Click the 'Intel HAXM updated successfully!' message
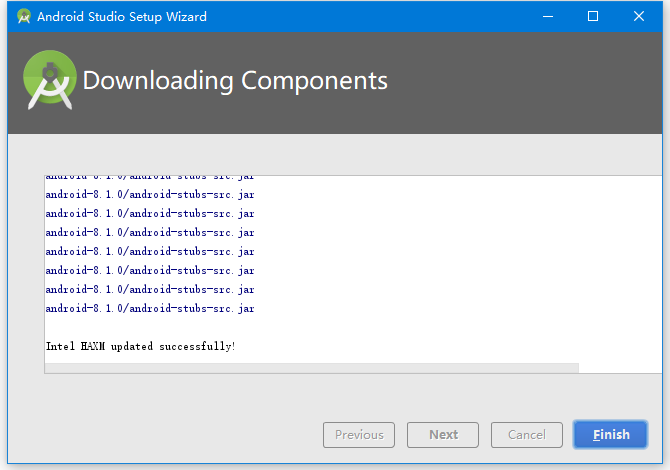670x470 pixels. (x=141, y=346)
